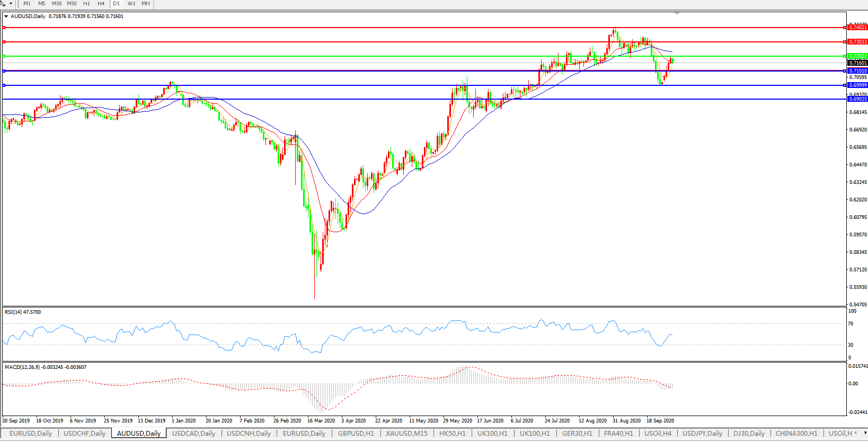Image resolution: width=868 pixels, height=441 pixels.
Task: Expand the AUDUSD,Daily chart title triangle
Action: [x=6, y=16]
